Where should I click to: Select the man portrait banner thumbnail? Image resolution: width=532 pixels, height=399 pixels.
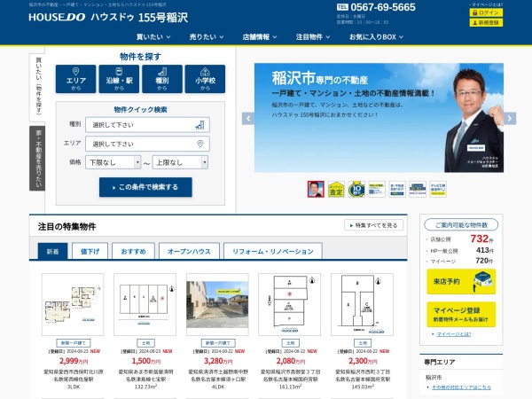tap(316, 189)
